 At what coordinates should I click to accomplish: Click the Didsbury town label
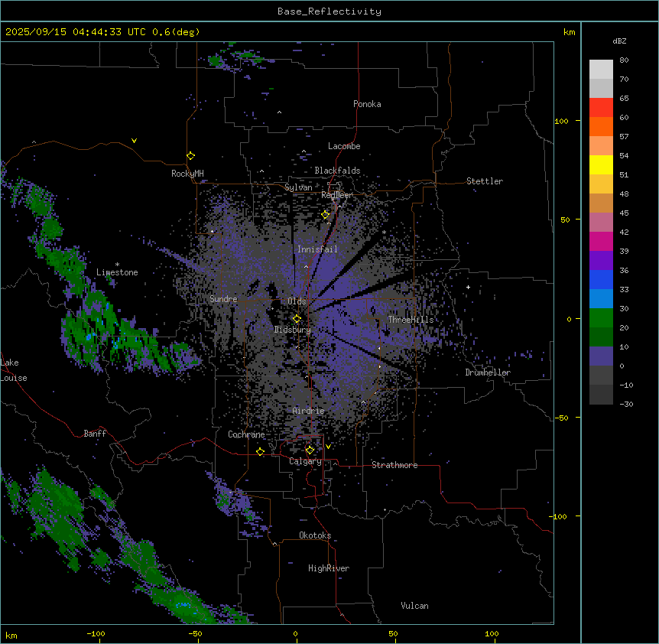(x=292, y=330)
